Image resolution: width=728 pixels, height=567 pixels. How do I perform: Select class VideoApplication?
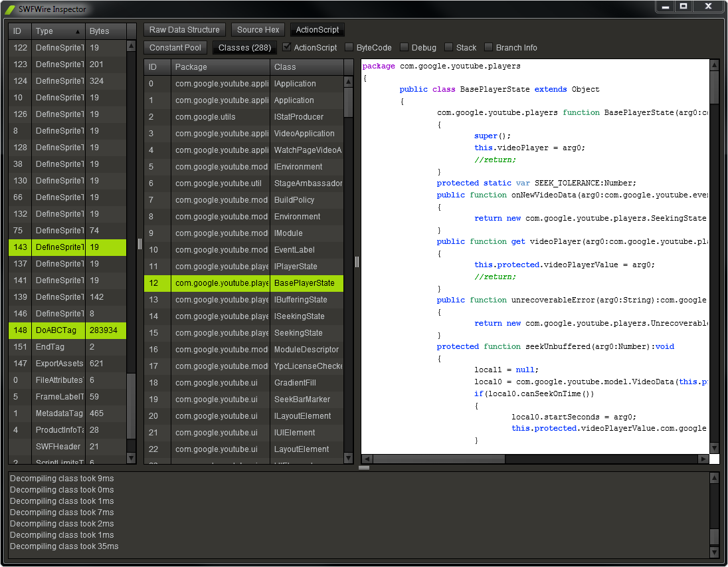(x=244, y=134)
